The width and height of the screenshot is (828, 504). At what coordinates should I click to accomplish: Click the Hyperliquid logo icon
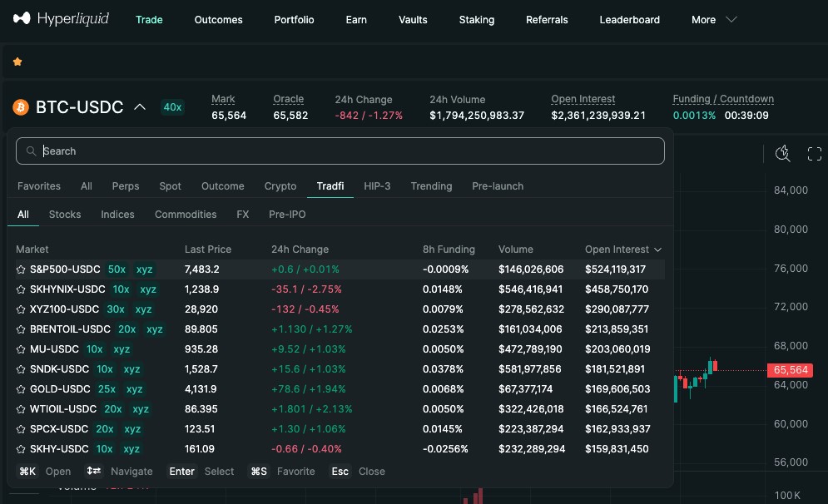(22, 18)
